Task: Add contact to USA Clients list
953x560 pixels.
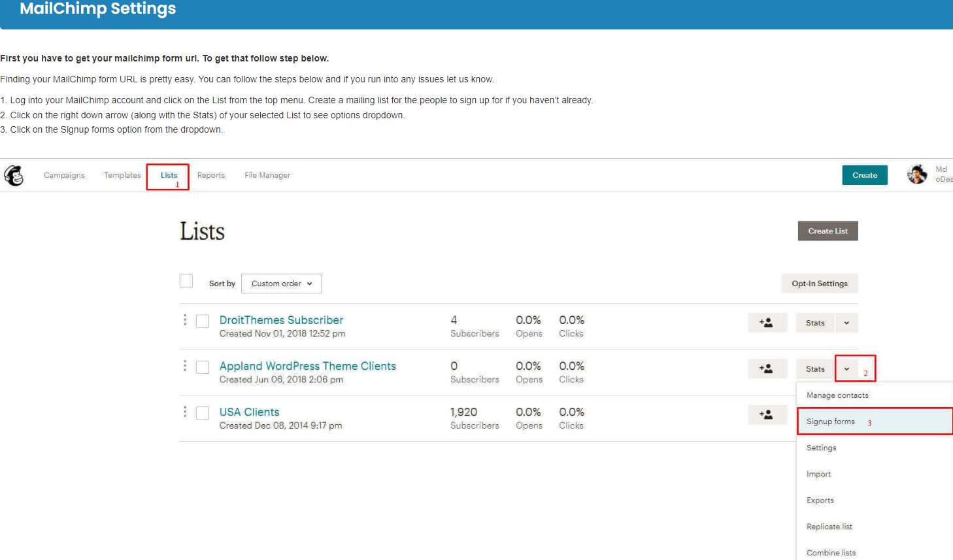Action: click(x=767, y=414)
